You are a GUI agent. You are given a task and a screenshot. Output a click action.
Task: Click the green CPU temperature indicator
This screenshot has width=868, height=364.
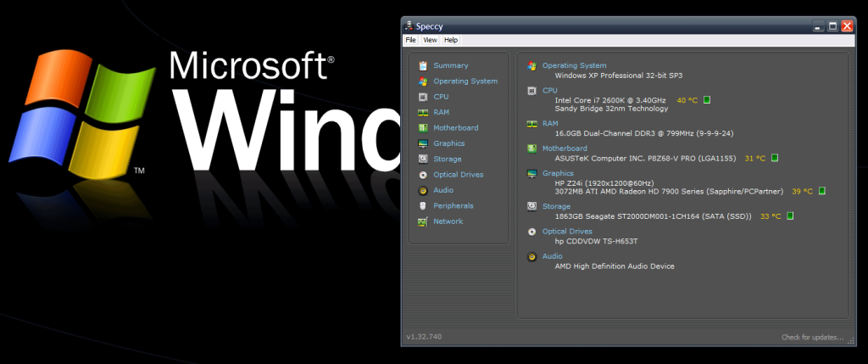pos(707,100)
